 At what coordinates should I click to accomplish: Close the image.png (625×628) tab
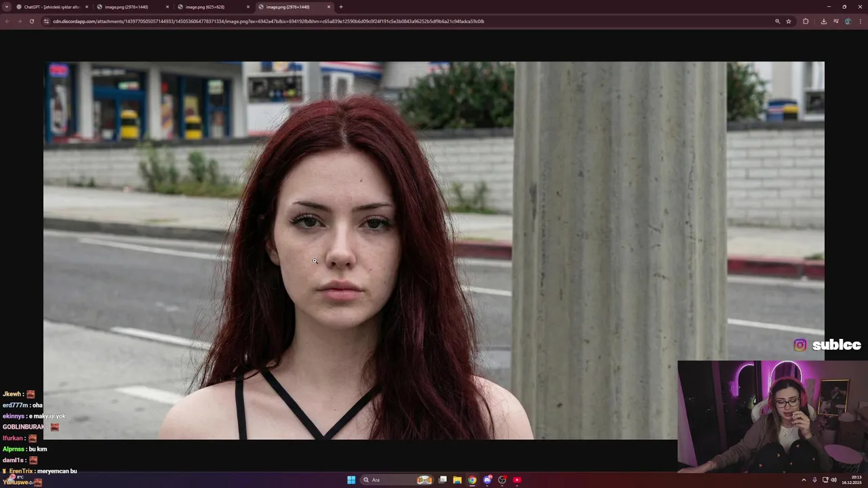click(248, 7)
